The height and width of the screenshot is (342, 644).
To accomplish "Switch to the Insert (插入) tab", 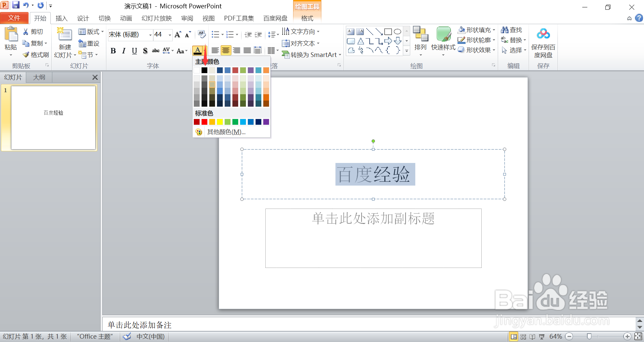I will [61, 18].
